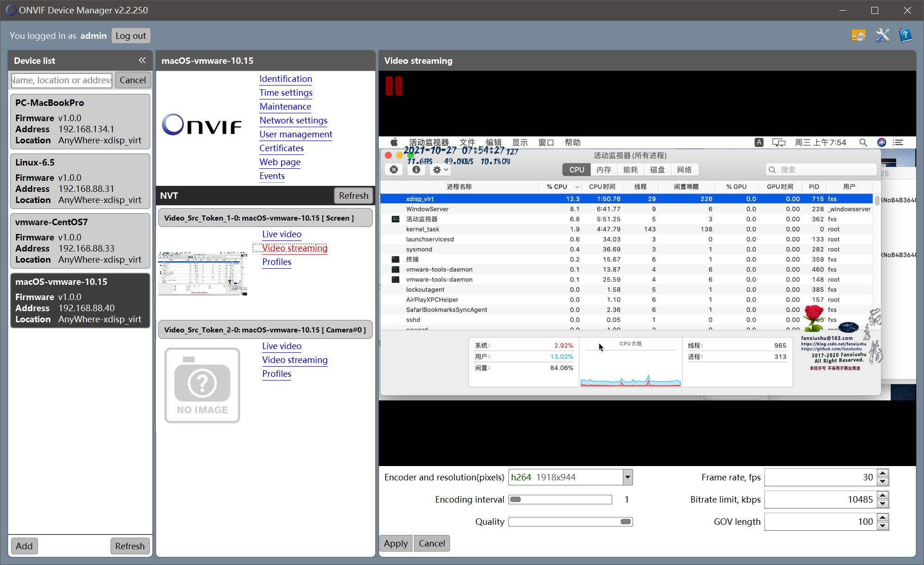The height and width of the screenshot is (565, 924).
Task: Increase the GOV length value
Action: click(883, 517)
